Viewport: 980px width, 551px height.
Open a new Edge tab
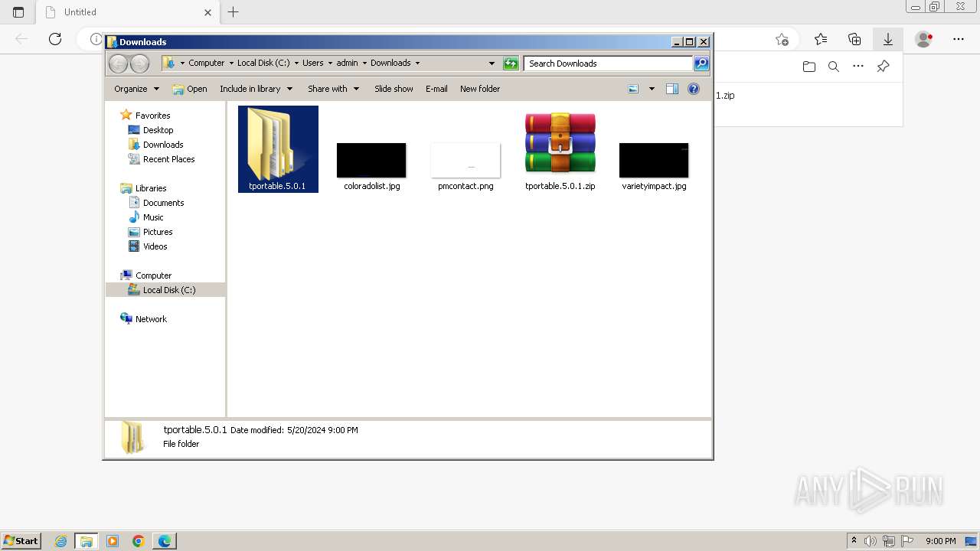click(x=234, y=12)
